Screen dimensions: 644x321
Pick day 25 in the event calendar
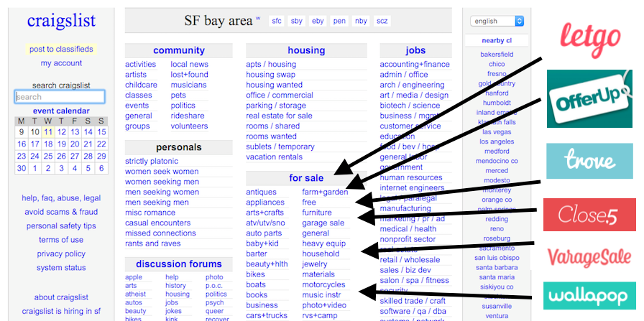click(x=48, y=156)
